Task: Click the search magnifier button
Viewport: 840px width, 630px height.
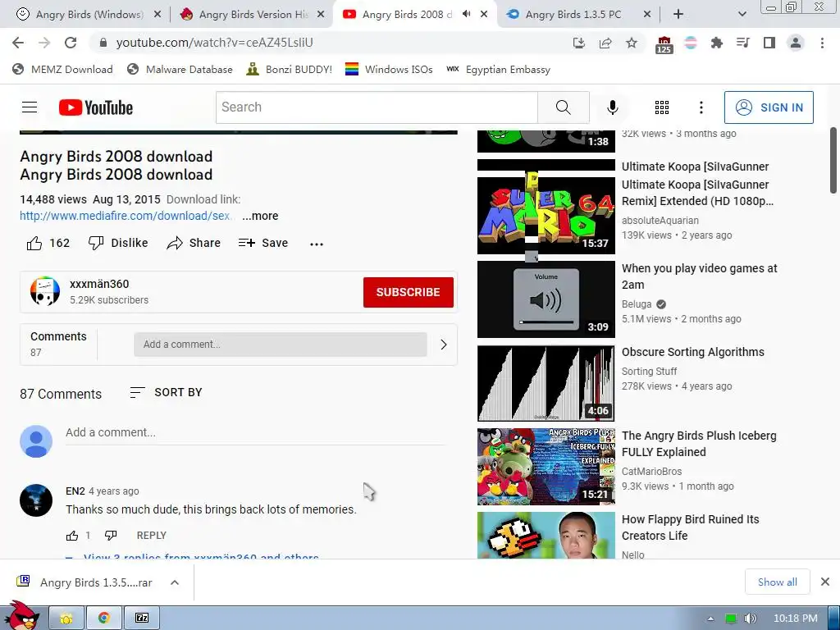Action: tap(563, 107)
